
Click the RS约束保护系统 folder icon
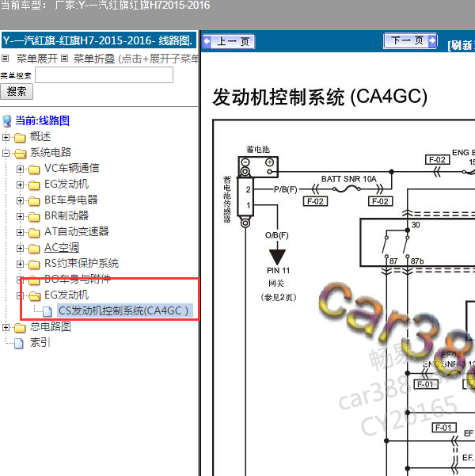34,265
